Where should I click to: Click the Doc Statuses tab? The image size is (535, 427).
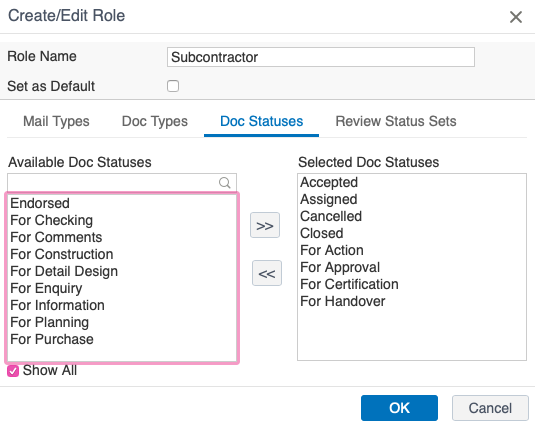(x=261, y=121)
